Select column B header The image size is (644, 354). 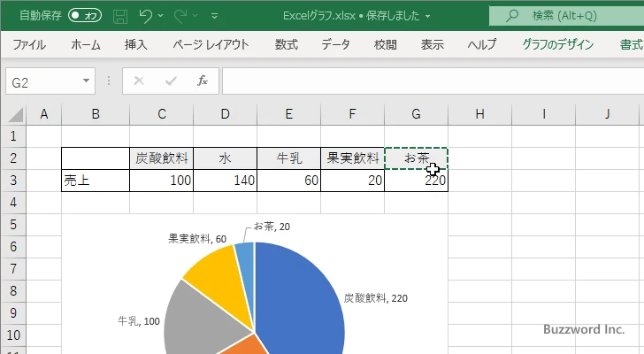[x=96, y=114]
